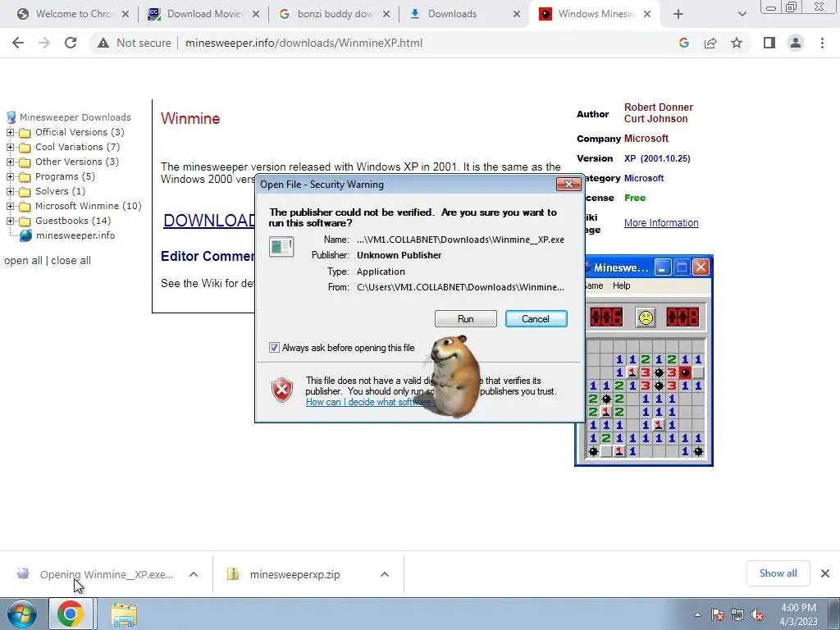
Task: Click the application file icon in dialog
Action: tap(281, 247)
